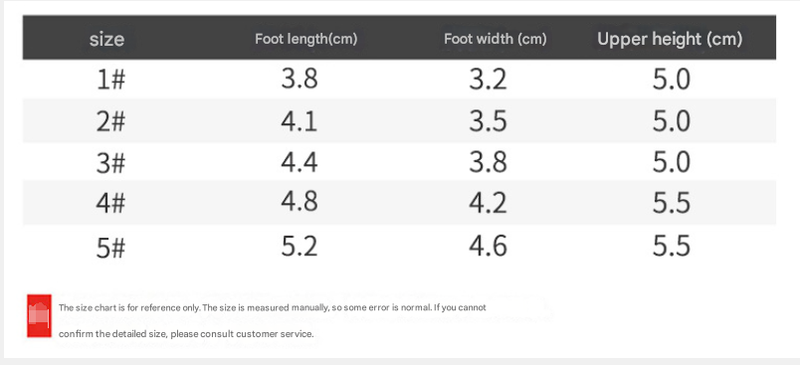Select the 3# size row label
Viewport: 800px width, 365px height.
click(x=111, y=163)
